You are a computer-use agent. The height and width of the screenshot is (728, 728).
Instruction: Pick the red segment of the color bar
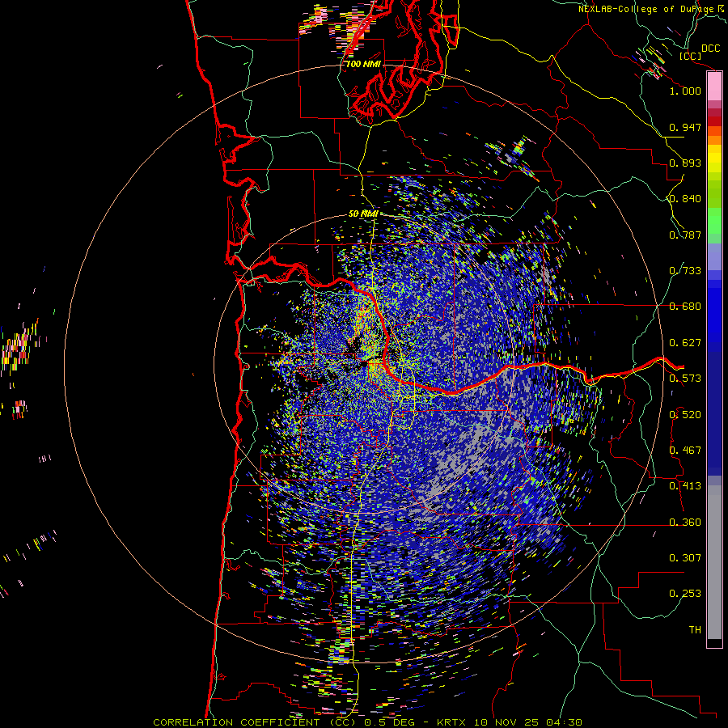(x=714, y=121)
